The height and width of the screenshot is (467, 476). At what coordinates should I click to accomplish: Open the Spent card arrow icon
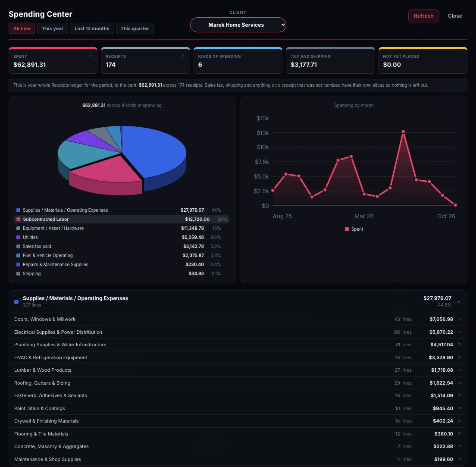click(x=90, y=56)
